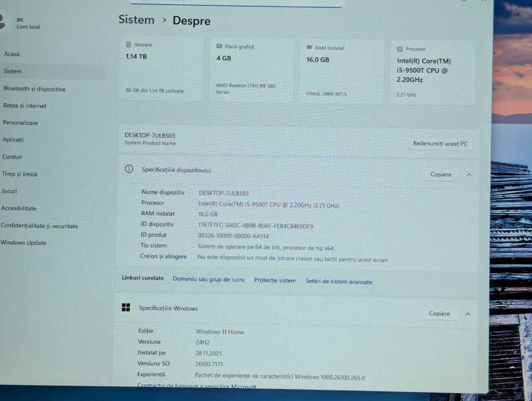This screenshot has width=532, height=401.
Task: Click the Viteză: 2666 MT/s text
Action: tap(326, 94)
